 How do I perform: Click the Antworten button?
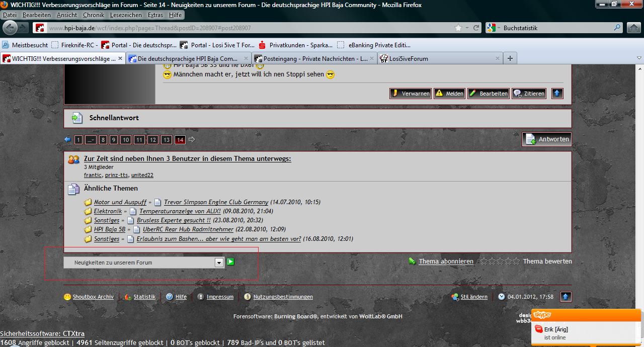click(x=547, y=139)
